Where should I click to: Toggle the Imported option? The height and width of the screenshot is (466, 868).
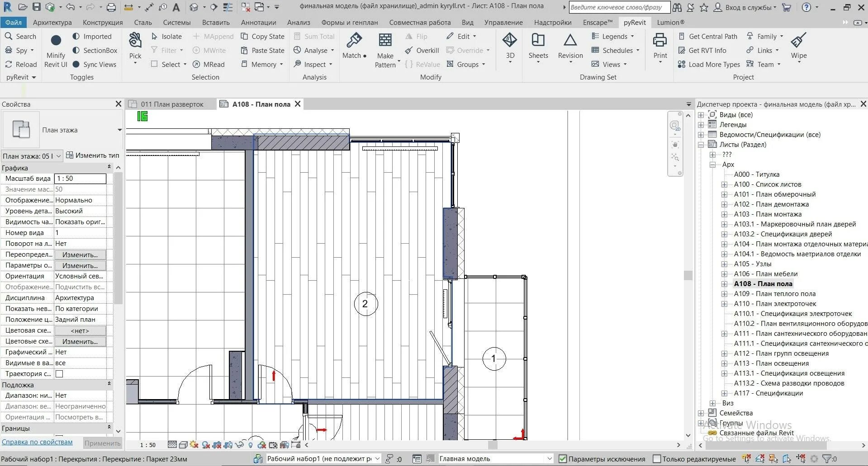pos(92,36)
